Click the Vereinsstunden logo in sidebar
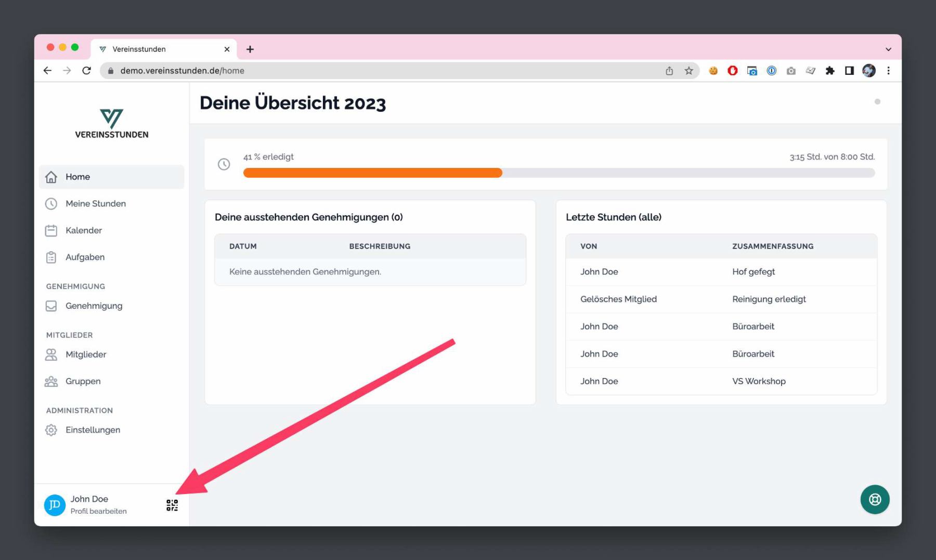Viewport: 936px width, 560px height. tap(111, 124)
